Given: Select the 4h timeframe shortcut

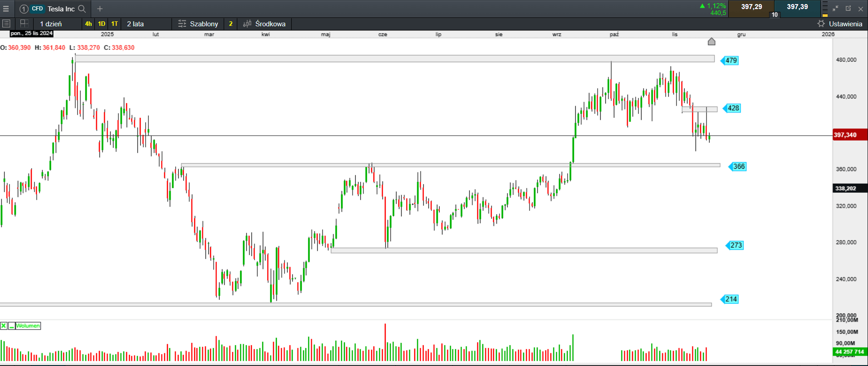Looking at the screenshot, I should point(88,24).
